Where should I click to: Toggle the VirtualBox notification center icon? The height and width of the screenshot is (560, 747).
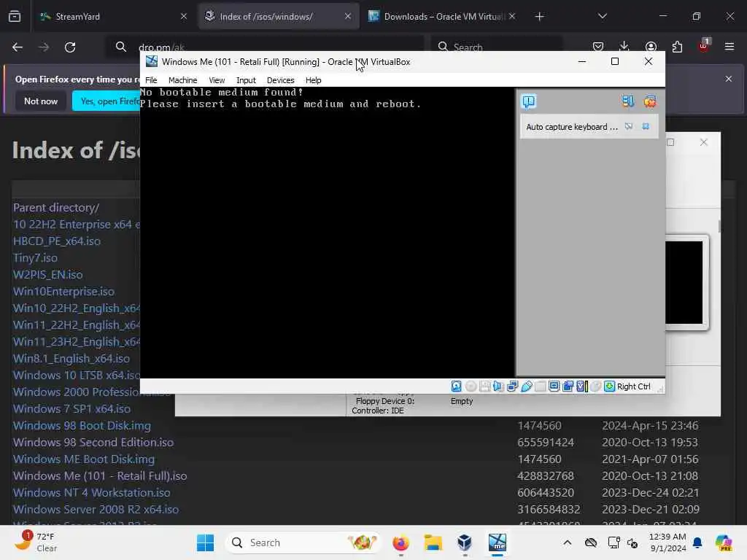pos(529,101)
